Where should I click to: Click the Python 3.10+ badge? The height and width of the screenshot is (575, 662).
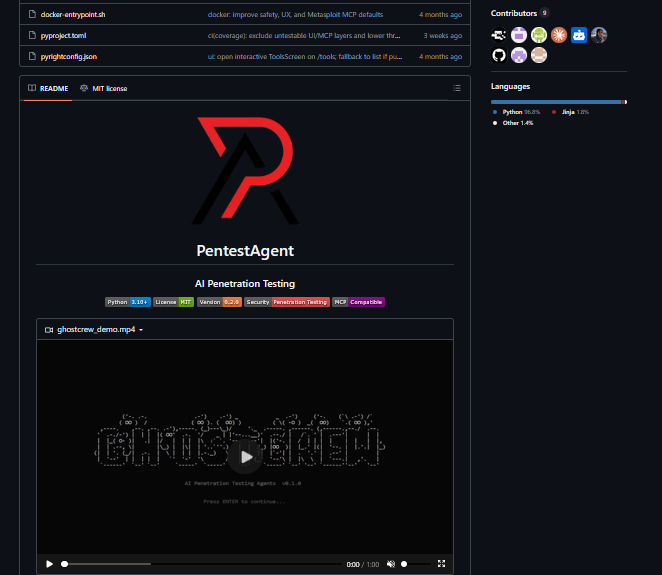tap(128, 302)
